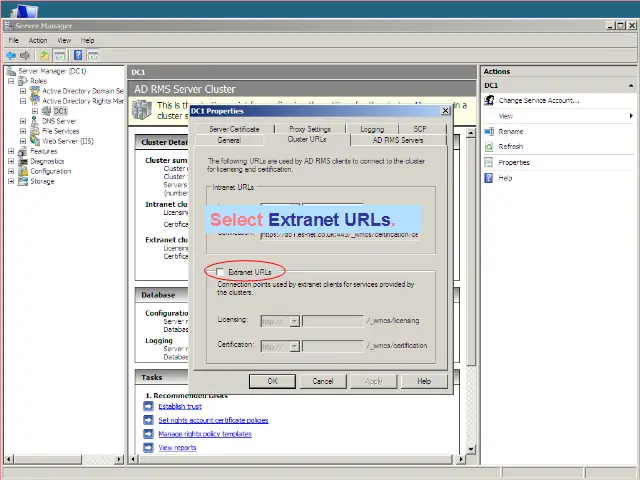The width and height of the screenshot is (640, 480).
Task: Click tree pane horizontal scrollbar right arrow
Action: coord(119,459)
